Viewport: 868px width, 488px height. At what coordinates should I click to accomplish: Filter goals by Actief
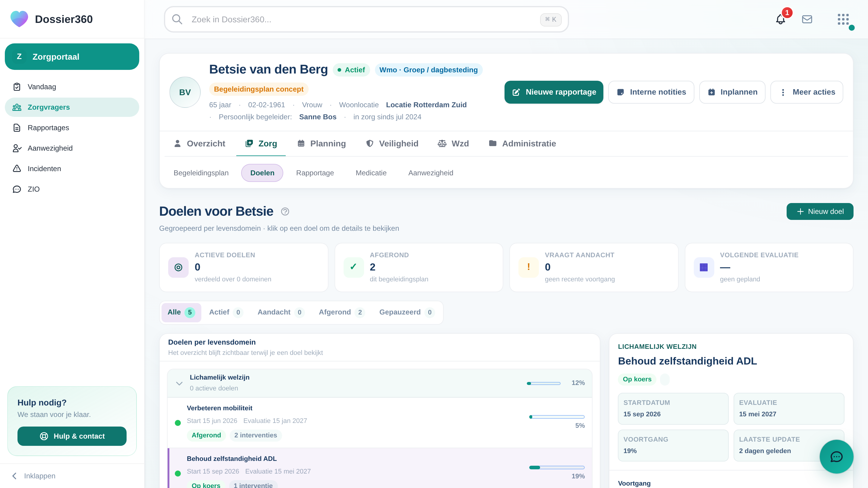[x=225, y=312]
